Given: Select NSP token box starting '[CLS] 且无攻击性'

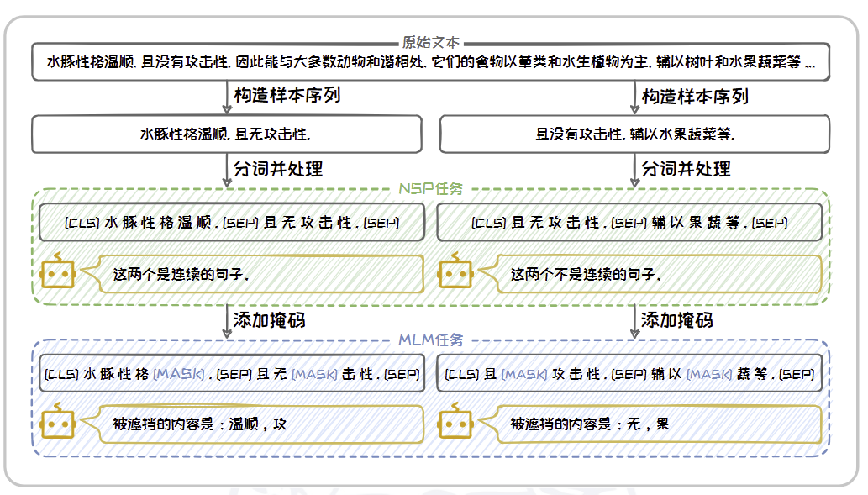Looking at the screenshot, I should (x=629, y=223).
